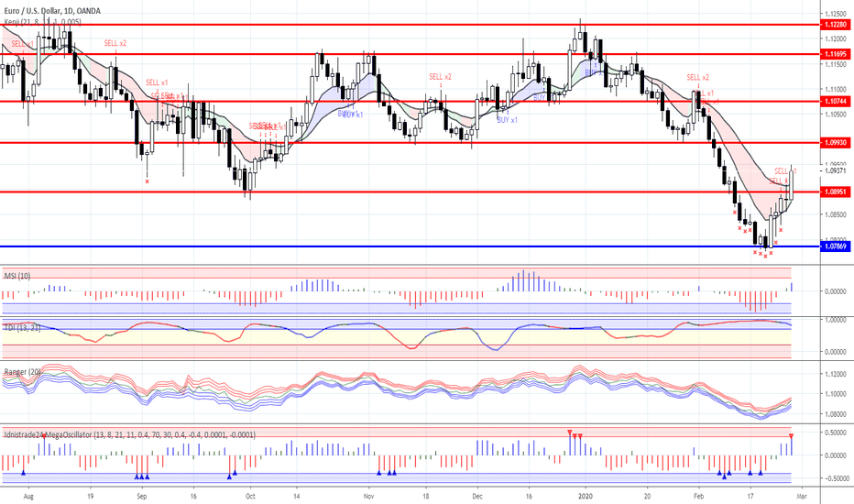Select the Kenji indicator label
This screenshot has height=504, width=854.
pos(42,22)
